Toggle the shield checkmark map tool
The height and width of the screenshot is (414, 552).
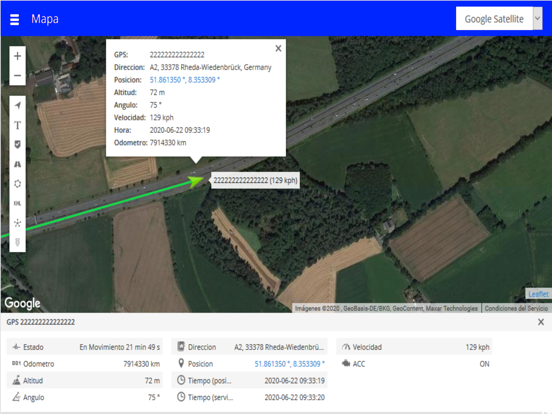(x=18, y=144)
